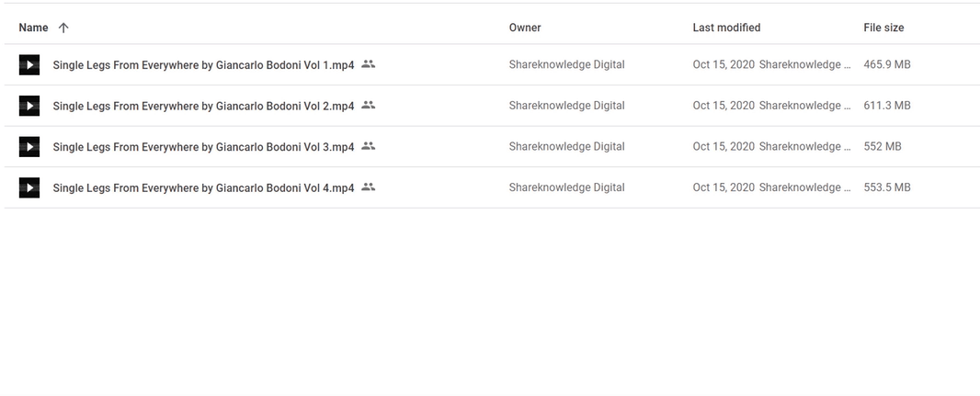Click the Oct 15, 2020 date on Vol 4 row

[x=724, y=187]
